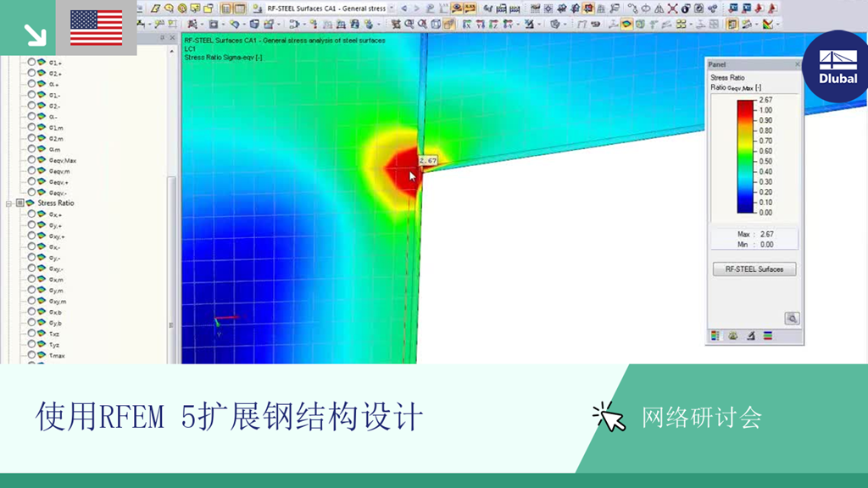Select the σy,+ stress ratio option
This screenshot has width=868, height=488.
tap(31, 225)
